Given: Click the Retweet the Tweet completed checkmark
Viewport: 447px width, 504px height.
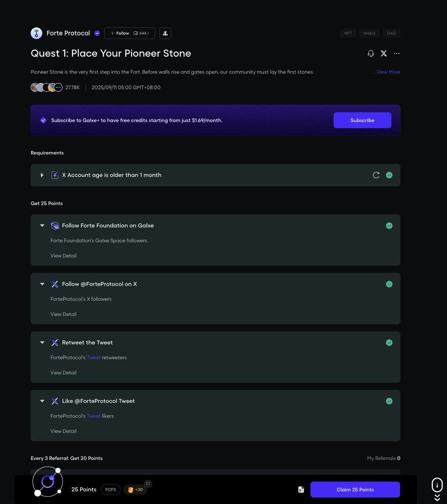Looking at the screenshot, I should pyautogui.click(x=389, y=343).
